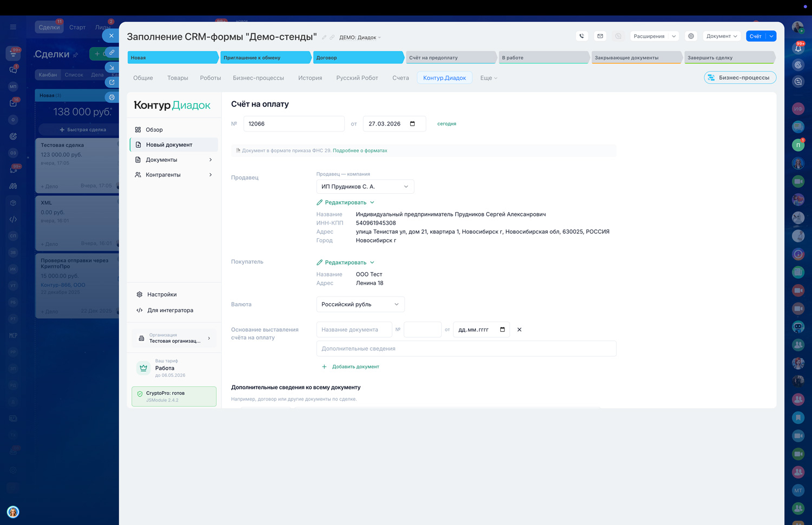Open the Счета tab
This screenshot has height=525, width=812.
coord(401,78)
